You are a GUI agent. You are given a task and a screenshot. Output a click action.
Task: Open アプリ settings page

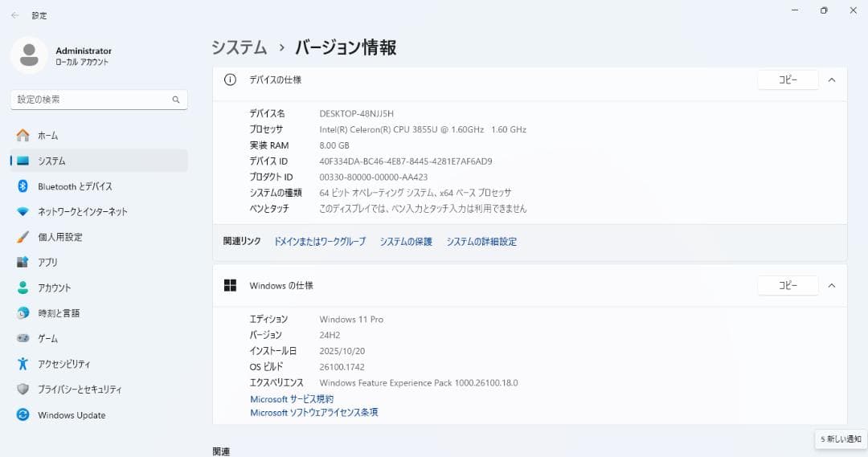99,263
